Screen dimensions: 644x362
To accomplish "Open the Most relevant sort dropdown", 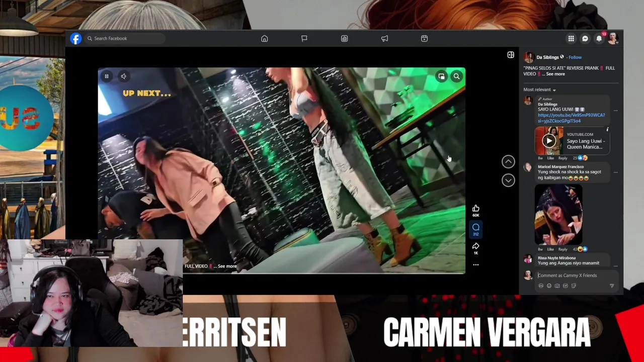I will (539, 89).
